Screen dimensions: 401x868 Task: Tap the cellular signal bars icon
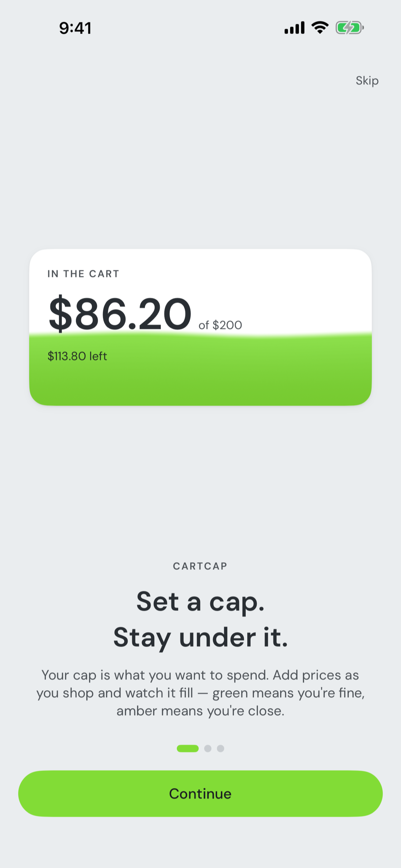pyautogui.click(x=294, y=27)
